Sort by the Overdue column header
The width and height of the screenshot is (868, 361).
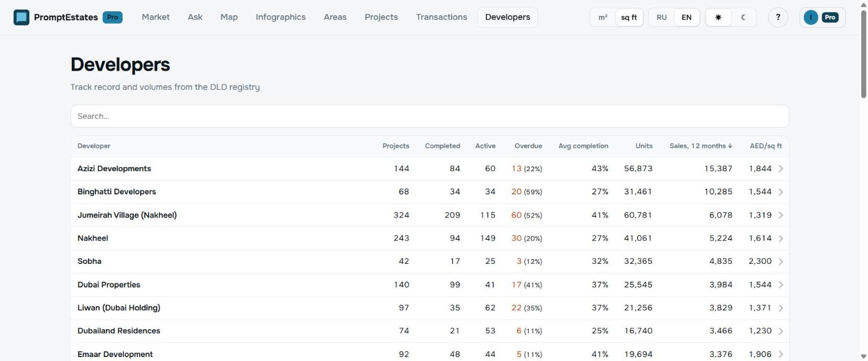528,146
